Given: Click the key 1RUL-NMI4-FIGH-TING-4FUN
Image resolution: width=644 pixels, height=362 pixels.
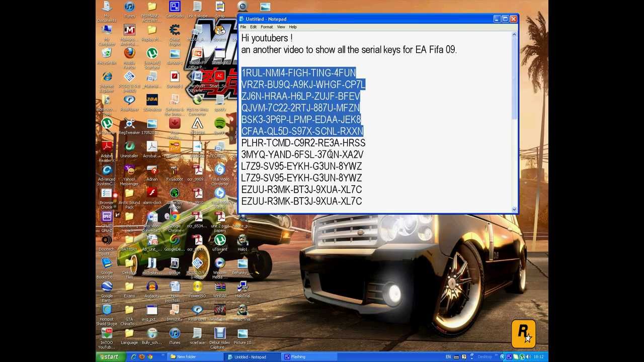Looking at the screenshot, I should (298, 73).
